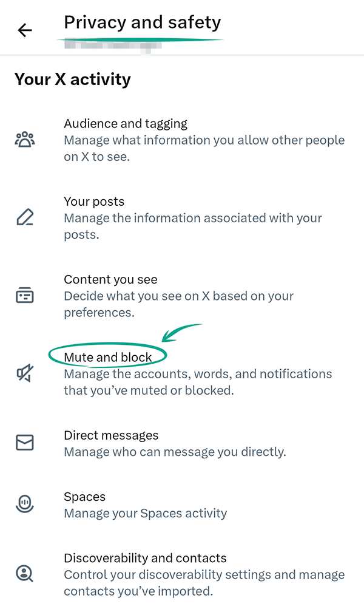Click the description about muted or blocked accounts

click(198, 382)
